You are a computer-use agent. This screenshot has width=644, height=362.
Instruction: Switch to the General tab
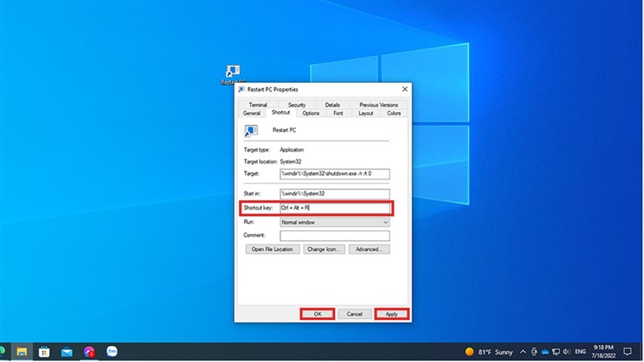coord(251,113)
